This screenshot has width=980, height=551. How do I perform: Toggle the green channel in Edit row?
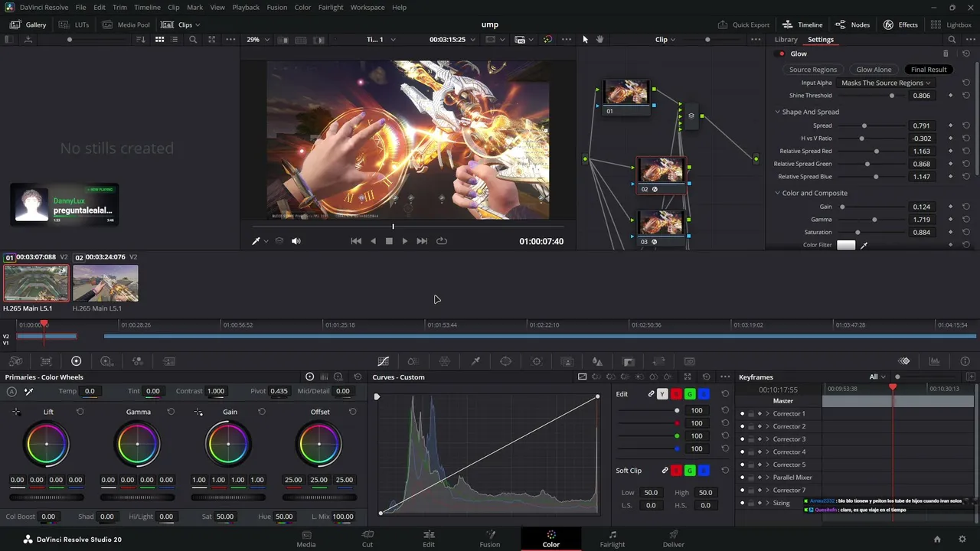[690, 394]
